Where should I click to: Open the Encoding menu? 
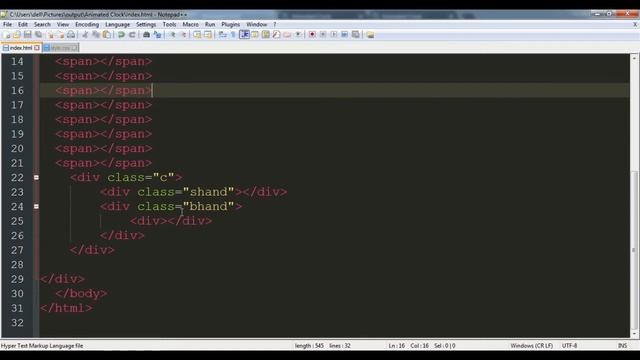[87, 24]
